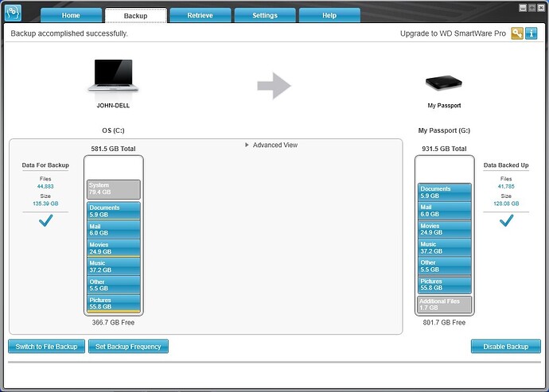549x392 pixels.
Task: Click the Disable Backup button
Action: pos(505,347)
